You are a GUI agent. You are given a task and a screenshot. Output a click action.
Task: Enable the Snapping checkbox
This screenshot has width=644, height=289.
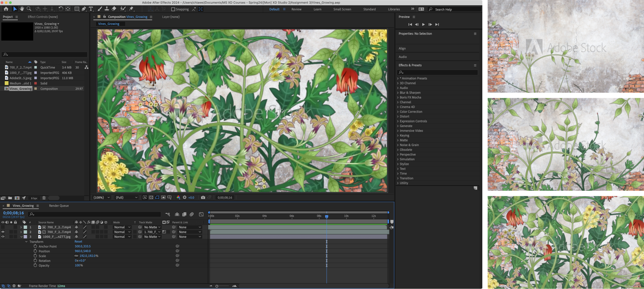pos(173,9)
